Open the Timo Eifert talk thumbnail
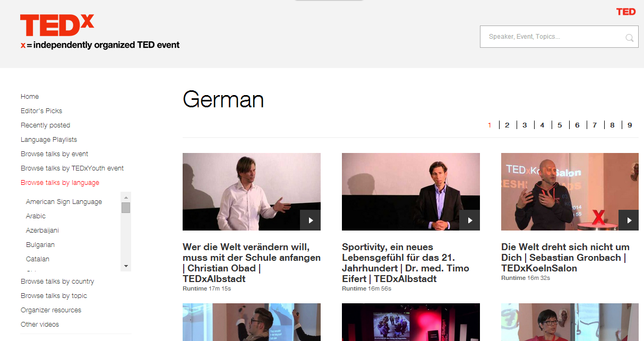Image resolution: width=644 pixels, height=341 pixels. click(411, 192)
